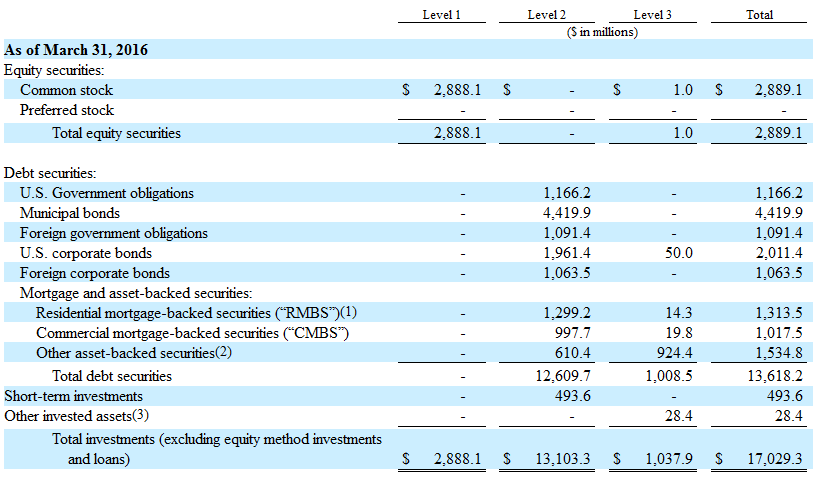Select CMBS Level 2 value 997.7

[x=572, y=333]
